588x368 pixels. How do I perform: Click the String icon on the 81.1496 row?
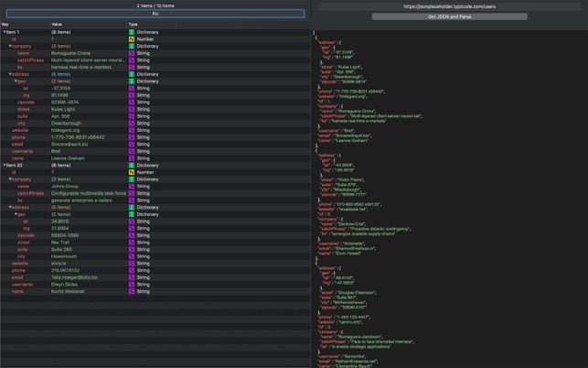click(132, 95)
